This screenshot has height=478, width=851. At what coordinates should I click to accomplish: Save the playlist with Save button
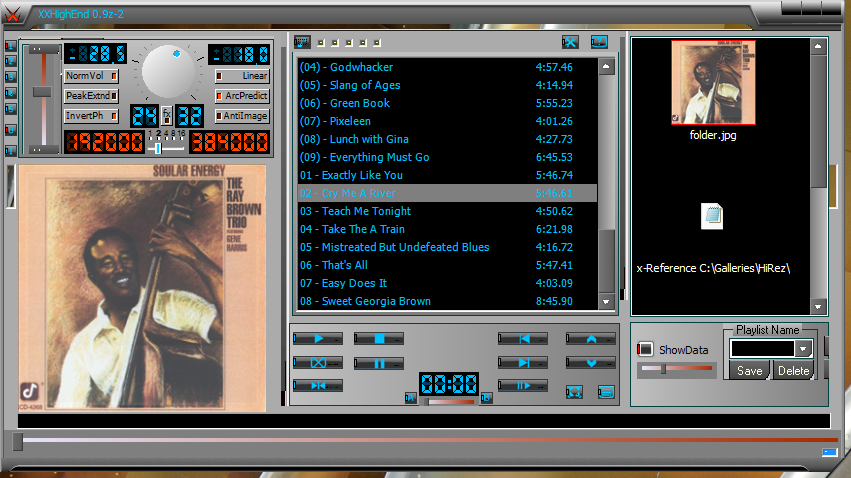[749, 371]
